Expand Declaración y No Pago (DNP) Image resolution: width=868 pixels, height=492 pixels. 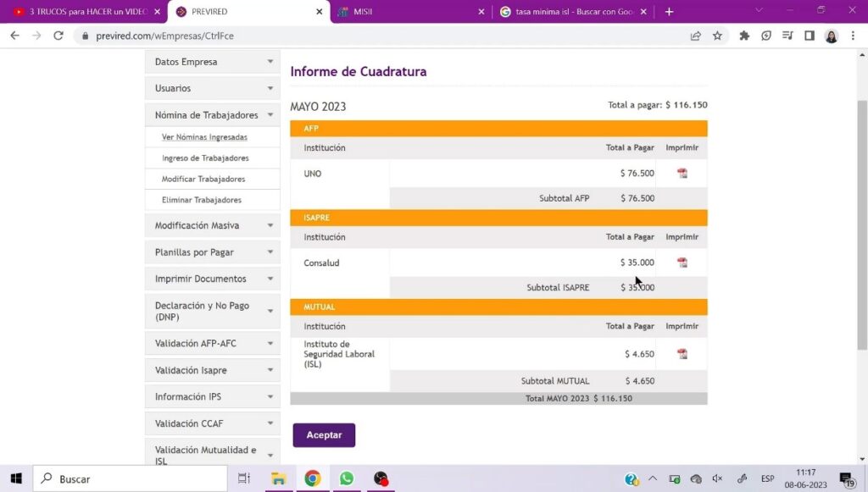click(x=213, y=312)
